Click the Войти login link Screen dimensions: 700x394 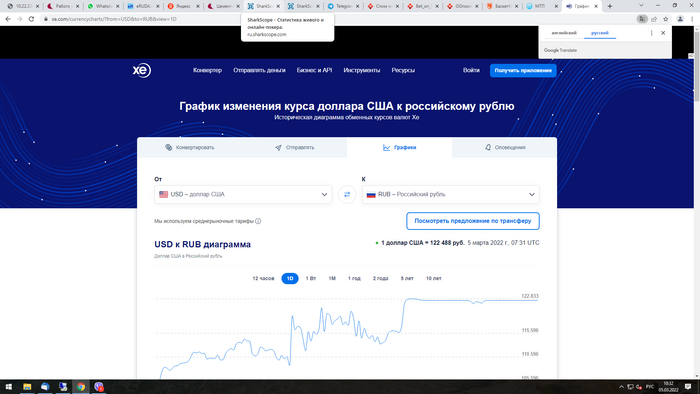click(471, 70)
